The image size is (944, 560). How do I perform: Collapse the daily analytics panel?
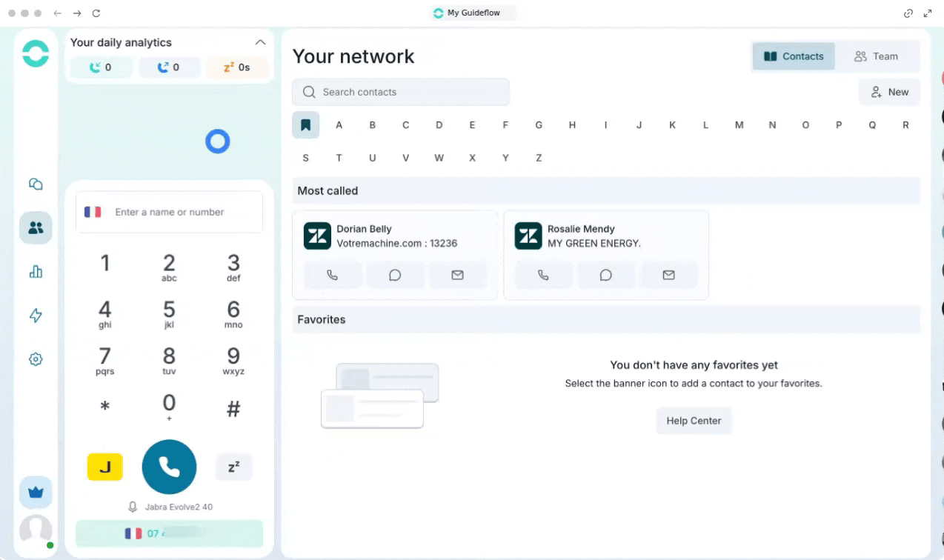click(x=260, y=42)
